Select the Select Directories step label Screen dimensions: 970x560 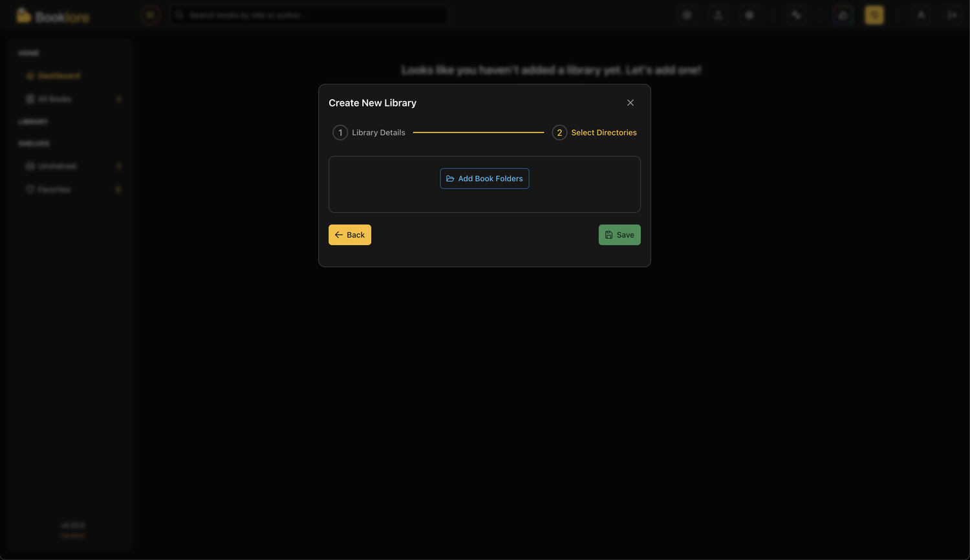pos(603,132)
